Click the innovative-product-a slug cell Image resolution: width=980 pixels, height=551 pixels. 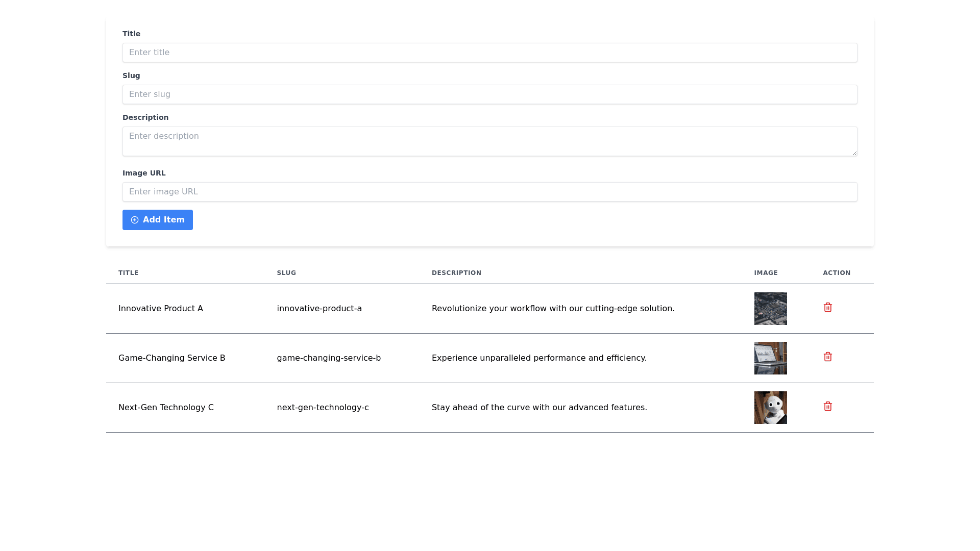click(x=319, y=309)
